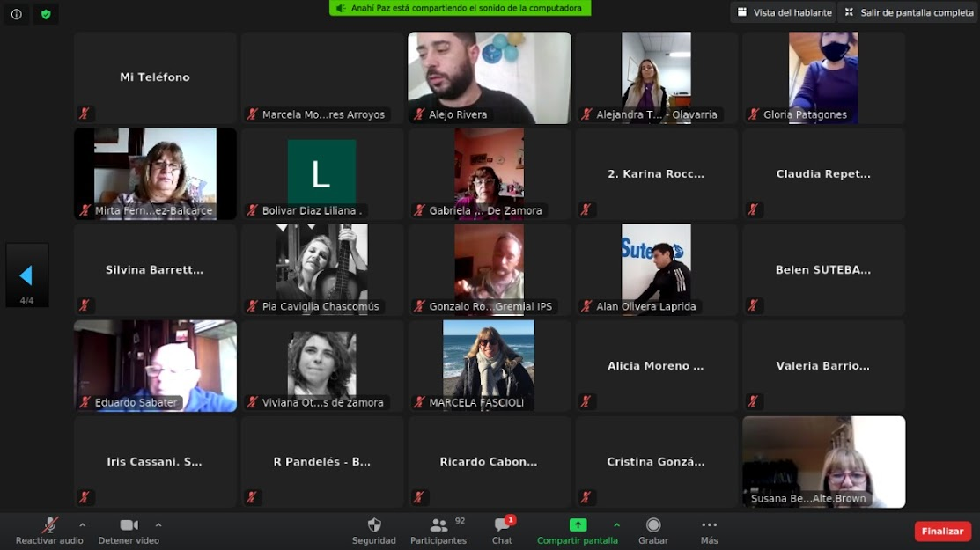Expand the audio options arrow
This screenshot has width=980, height=550.
(83, 525)
